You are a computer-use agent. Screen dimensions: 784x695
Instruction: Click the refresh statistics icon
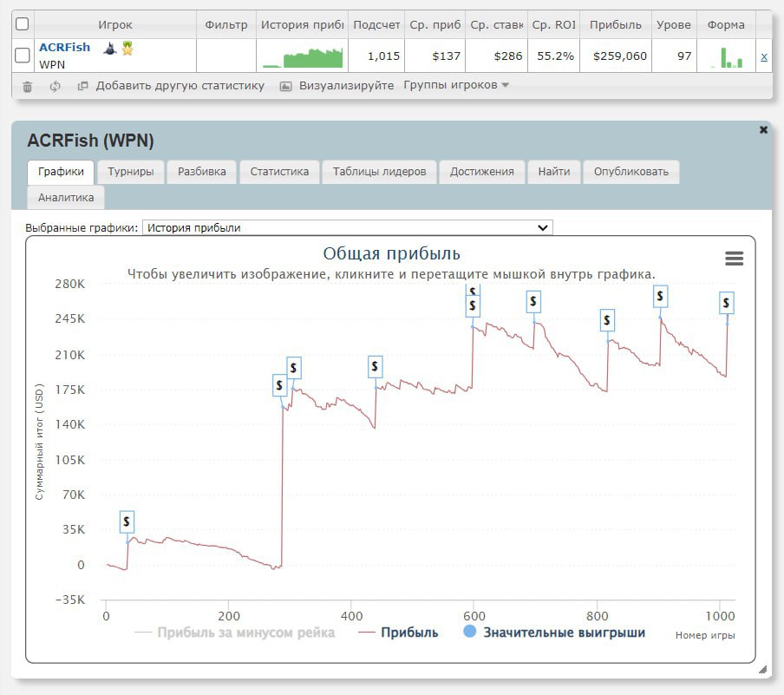coord(55,86)
